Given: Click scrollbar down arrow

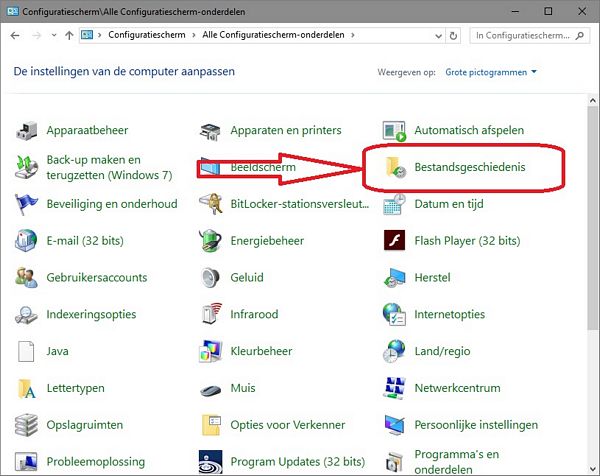Looking at the screenshot, I should (x=593, y=469).
